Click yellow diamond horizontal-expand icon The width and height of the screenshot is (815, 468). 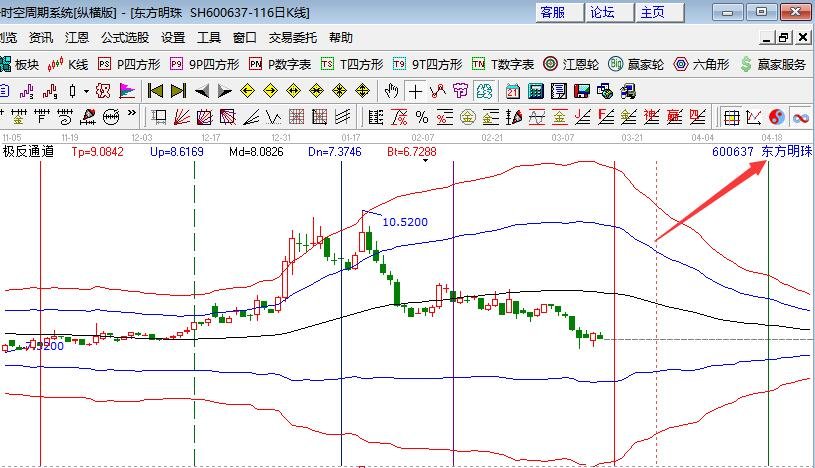(293, 92)
